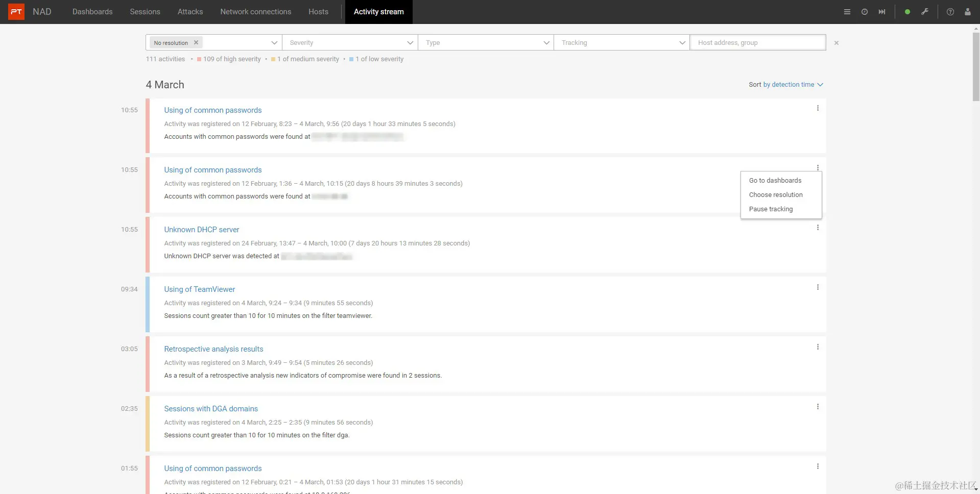980x494 pixels.
Task: Open the Tracking filter dropdown
Action: (622, 42)
